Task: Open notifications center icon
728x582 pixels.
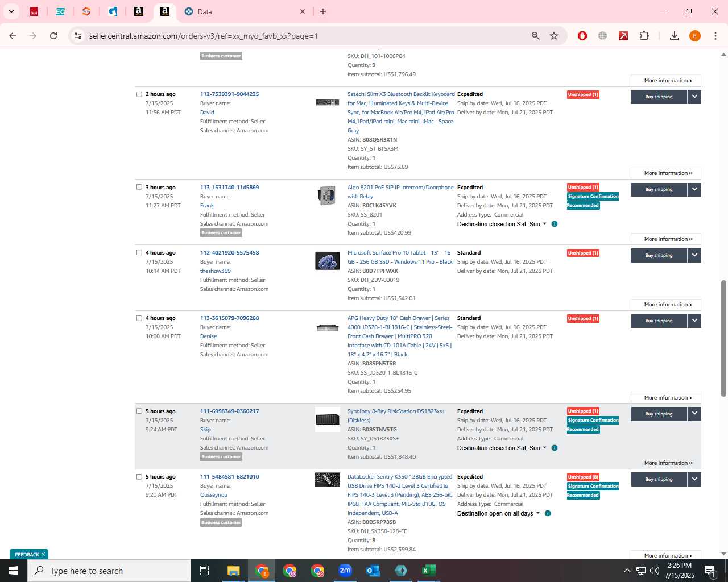Action: coord(709,571)
